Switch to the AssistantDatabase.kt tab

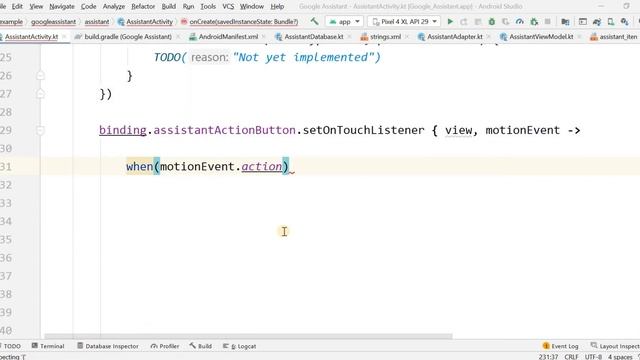[313, 37]
